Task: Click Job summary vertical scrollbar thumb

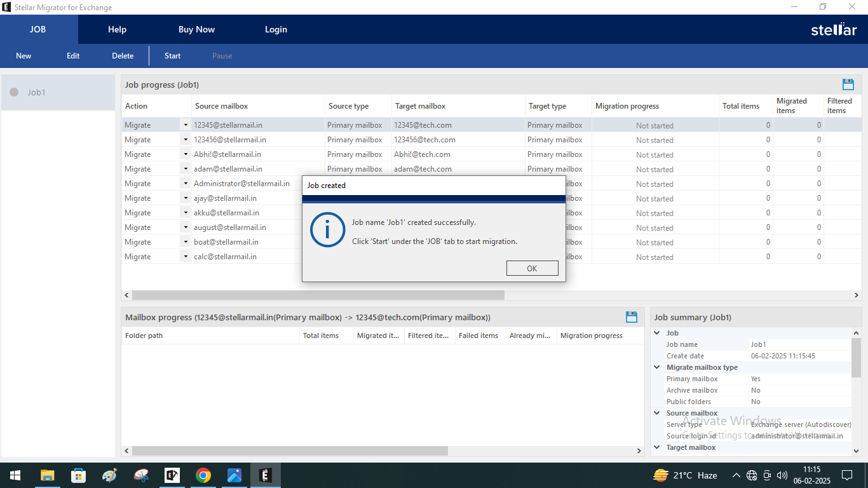Action: click(856, 358)
